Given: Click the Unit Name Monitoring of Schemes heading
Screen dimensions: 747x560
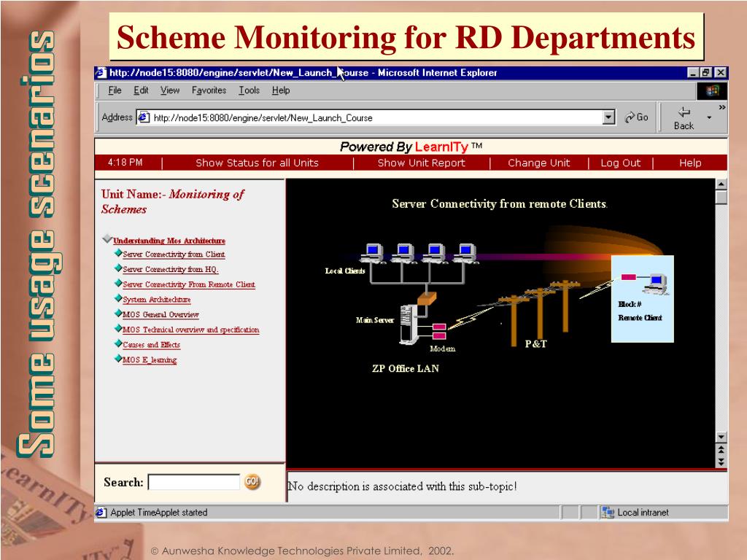Looking at the screenshot, I should click(x=172, y=201).
